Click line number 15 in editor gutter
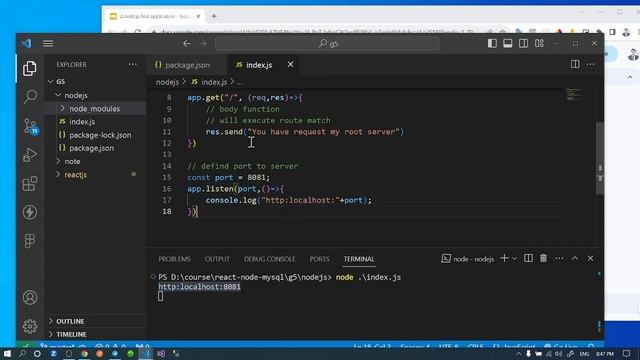 167,177
